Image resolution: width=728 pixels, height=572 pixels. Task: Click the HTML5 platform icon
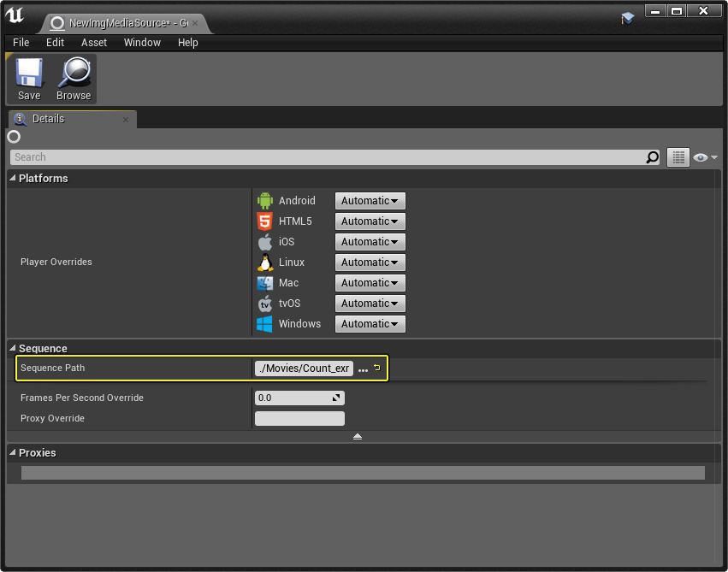coord(264,221)
